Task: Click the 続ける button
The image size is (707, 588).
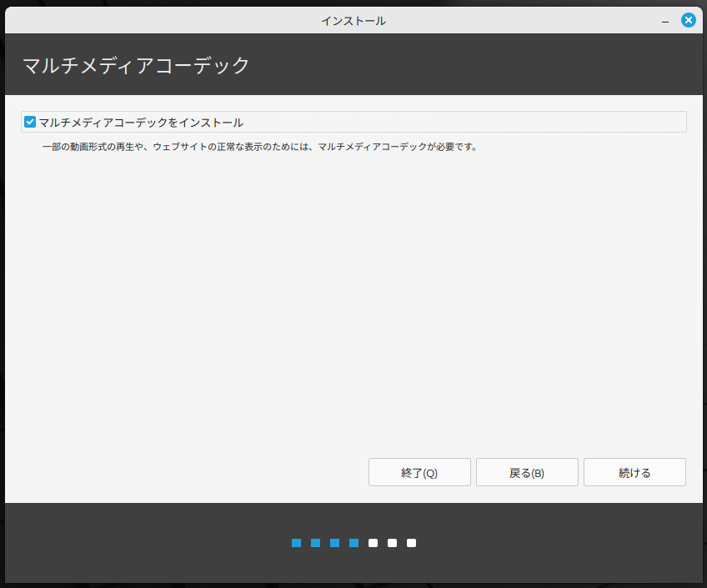Action: tap(634, 472)
